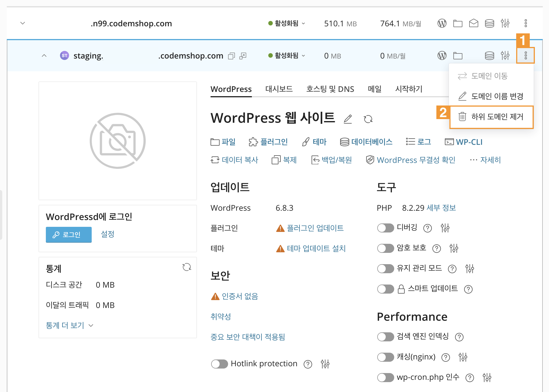The height and width of the screenshot is (392, 549).
Task: Click the mail icon in the n99.codemshop.com row
Action: [x=473, y=23]
